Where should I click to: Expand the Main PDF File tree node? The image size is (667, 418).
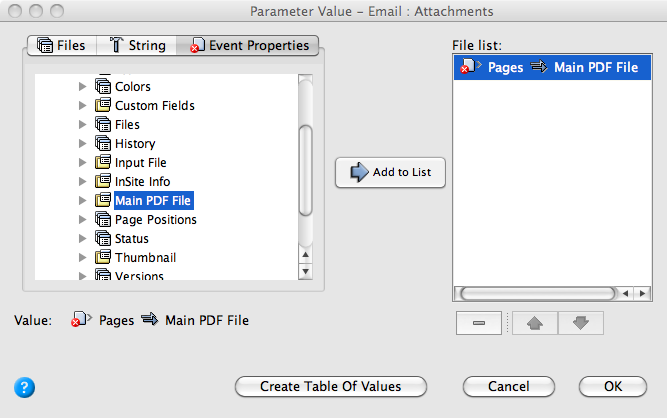coord(83,200)
